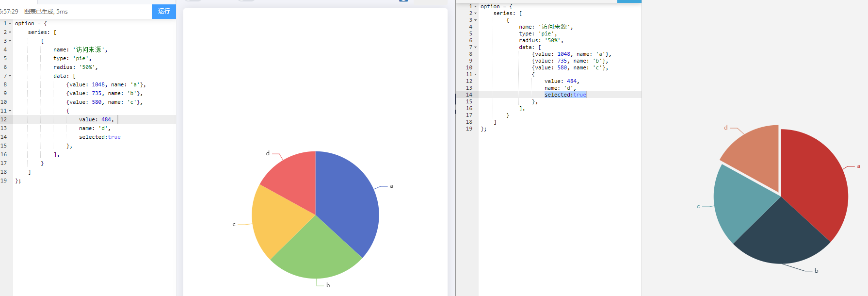Toggle line 11 fold arrow in left editor
Viewport: 868px width, 296px height.
pos(10,111)
